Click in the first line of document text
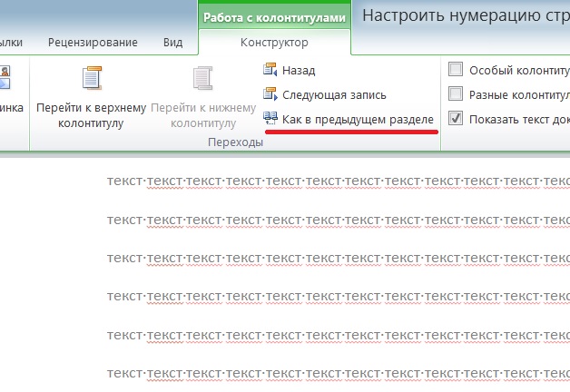This screenshot has height=392, width=570. (x=338, y=181)
